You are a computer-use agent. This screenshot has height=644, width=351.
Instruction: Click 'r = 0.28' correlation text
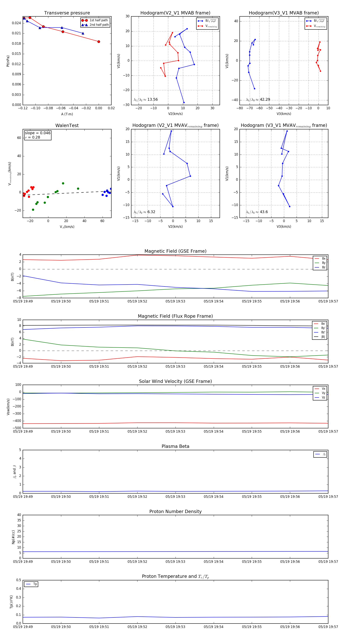(x=33, y=137)
